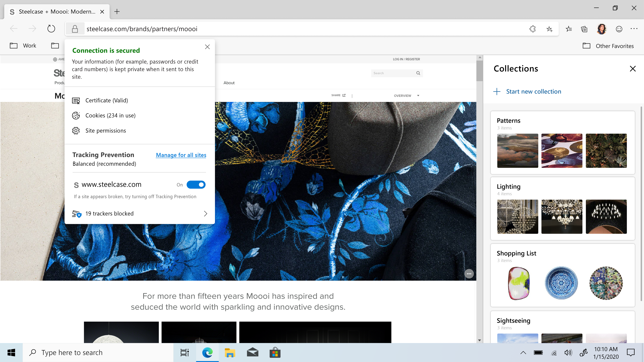
Task: Click the page vertical scrollbar thumb
Action: [479, 71]
